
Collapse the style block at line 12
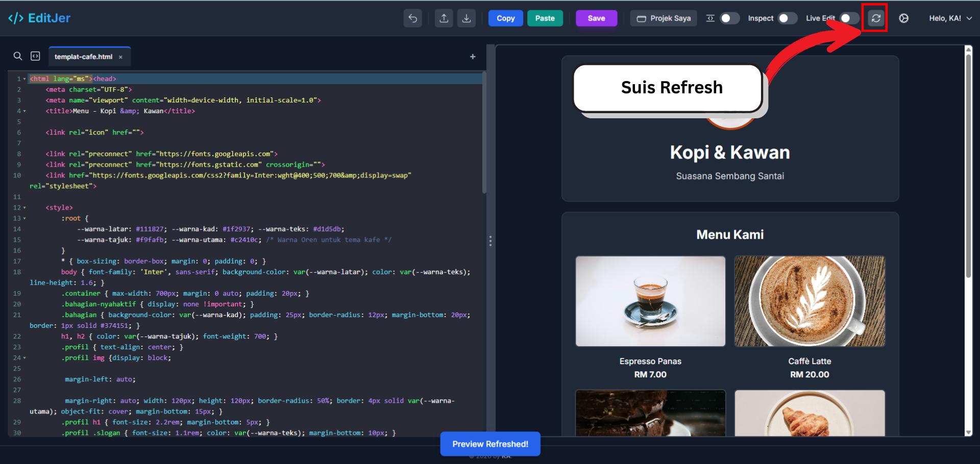(x=24, y=208)
